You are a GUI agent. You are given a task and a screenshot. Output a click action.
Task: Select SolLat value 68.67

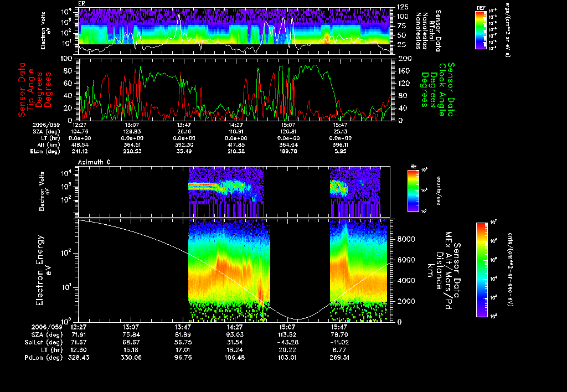click(131, 343)
